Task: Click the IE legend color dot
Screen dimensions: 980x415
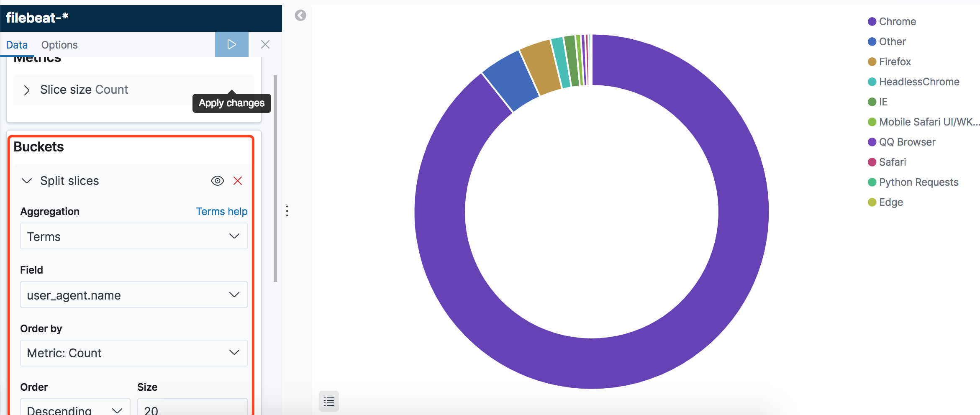Action: coord(872,102)
